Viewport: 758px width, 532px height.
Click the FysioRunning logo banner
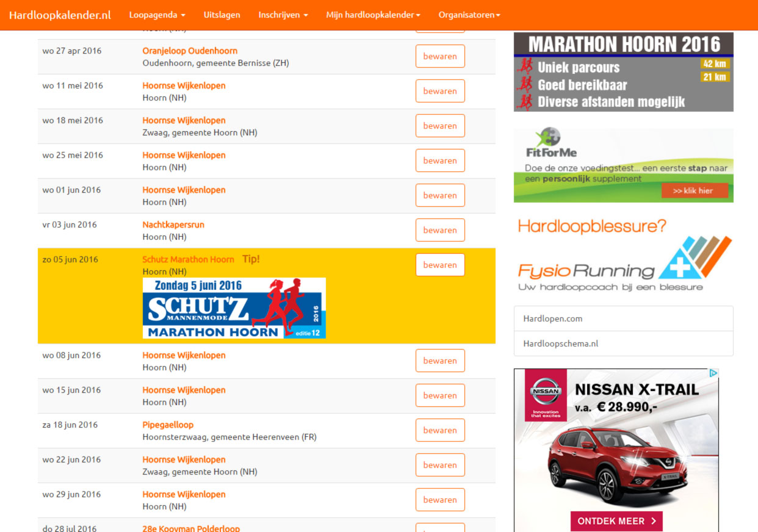click(x=623, y=256)
